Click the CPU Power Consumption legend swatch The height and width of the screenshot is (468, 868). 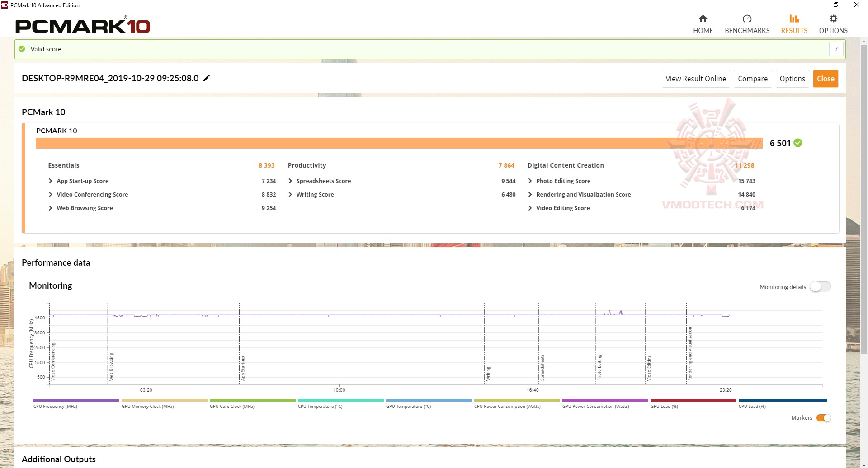pos(517,400)
